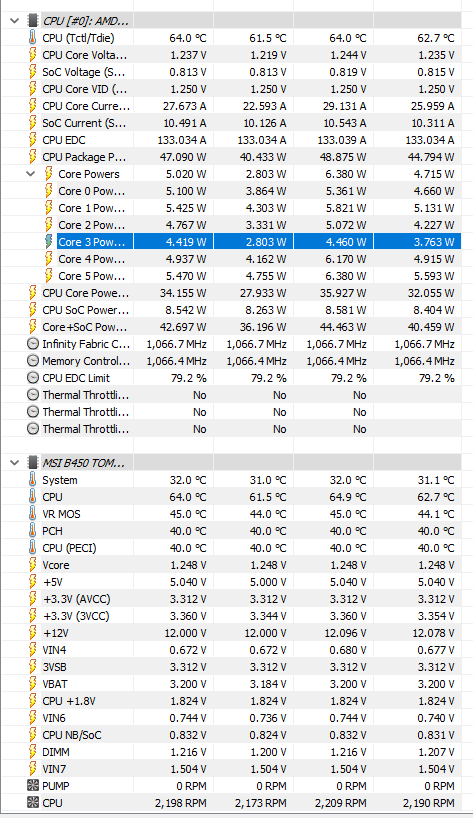Click the chip icon of the MSI B450 group
Image resolution: width=473 pixels, height=818 pixels.
tap(33, 463)
